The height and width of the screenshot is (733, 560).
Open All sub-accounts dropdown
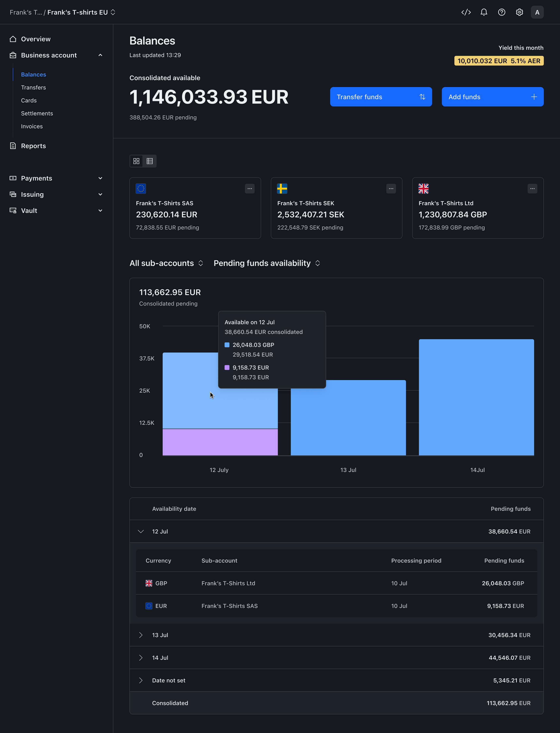click(166, 263)
